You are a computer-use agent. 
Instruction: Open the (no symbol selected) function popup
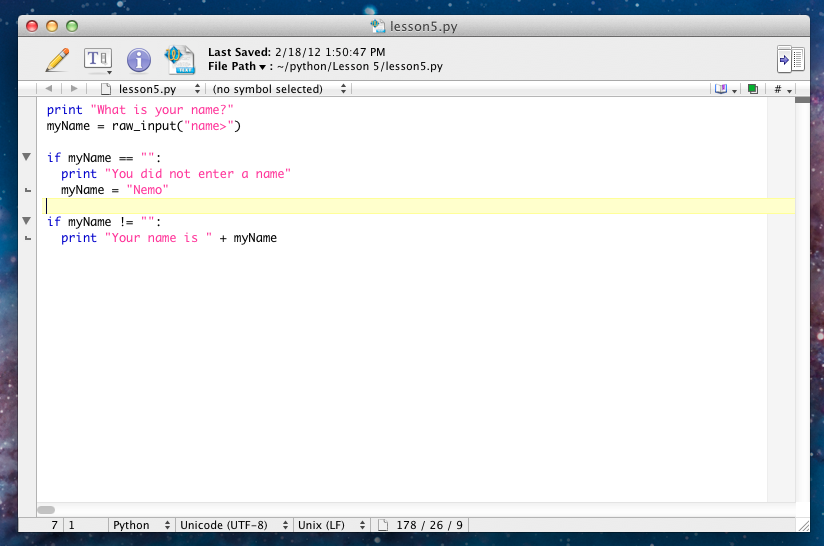click(279, 89)
